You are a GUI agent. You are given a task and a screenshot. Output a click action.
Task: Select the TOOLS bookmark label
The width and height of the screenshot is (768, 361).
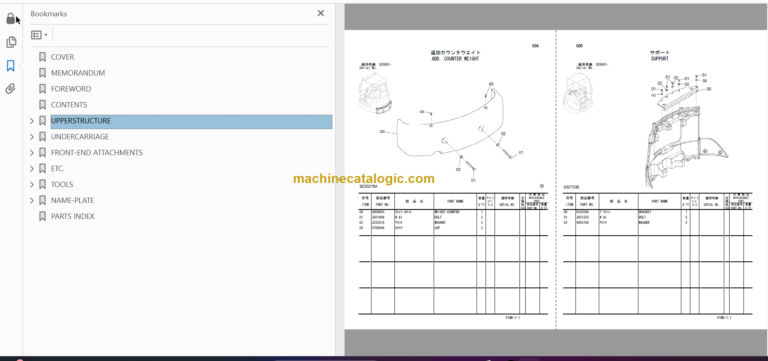(x=62, y=185)
